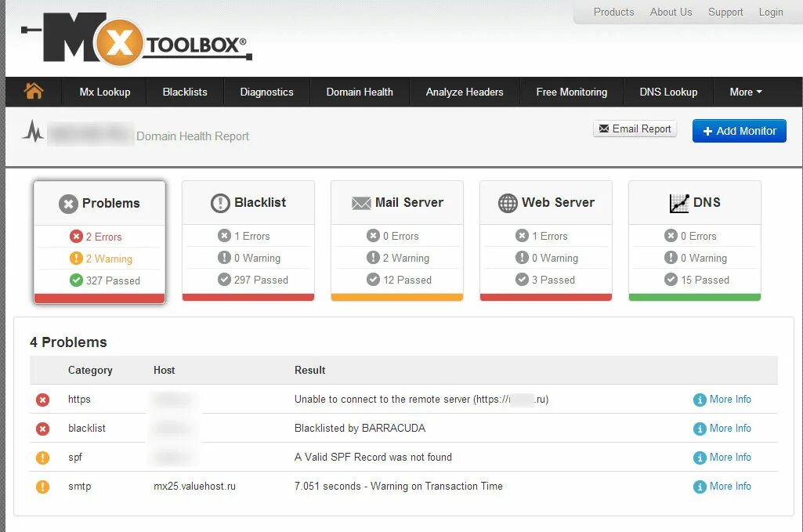Click the Login link
The image size is (803, 532).
[771, 12]
